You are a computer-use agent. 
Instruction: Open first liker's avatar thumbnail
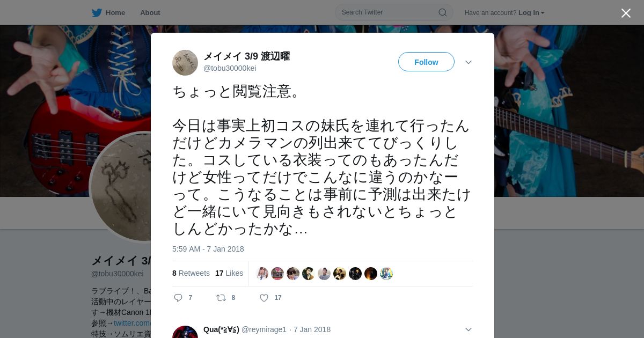coord(262,274)
